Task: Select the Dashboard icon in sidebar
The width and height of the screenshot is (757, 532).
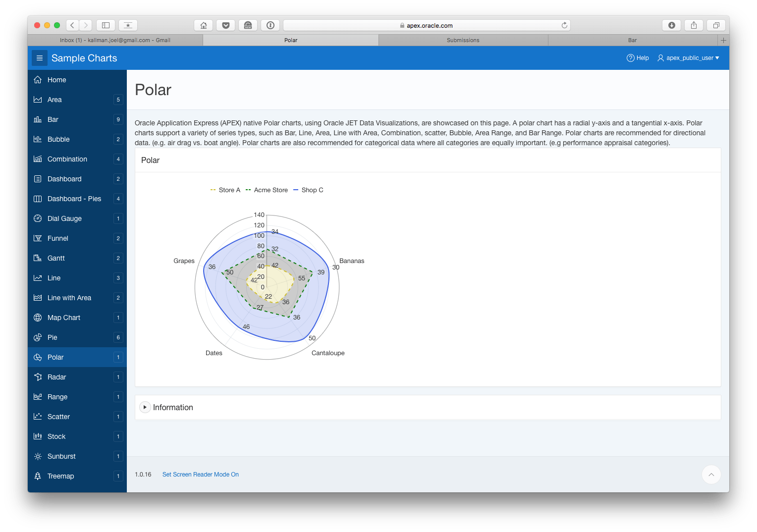Action: click(x=38, y=179)
